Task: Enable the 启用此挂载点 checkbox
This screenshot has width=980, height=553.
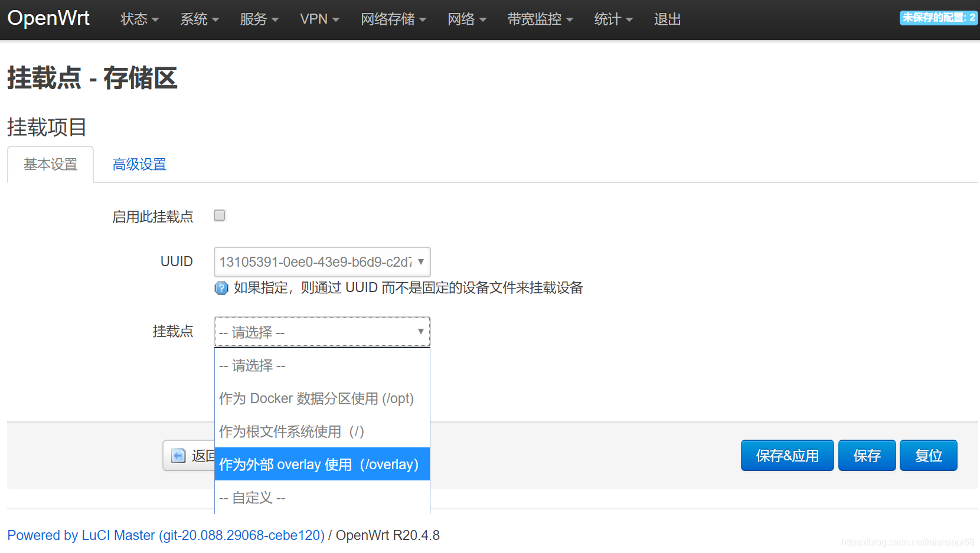Action: coord(220,215)
